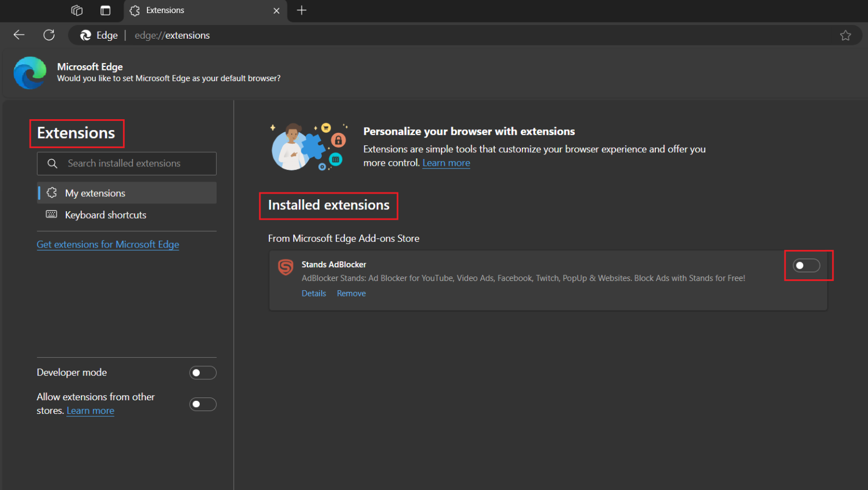This screenshot has height=490, width=868.
Task: Click the Stands AdBlocker logo icon
Action: click(286, 267)
